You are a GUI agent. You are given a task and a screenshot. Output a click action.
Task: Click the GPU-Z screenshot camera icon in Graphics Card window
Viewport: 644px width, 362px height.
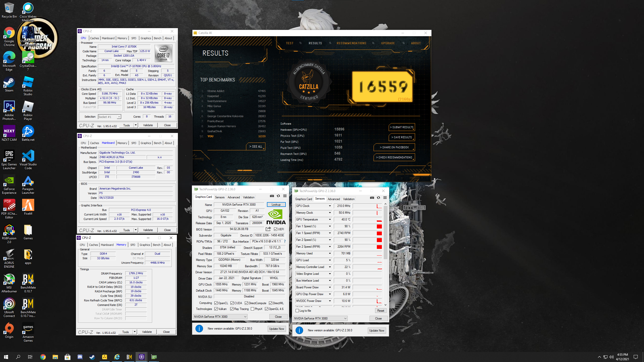point(272,196)
